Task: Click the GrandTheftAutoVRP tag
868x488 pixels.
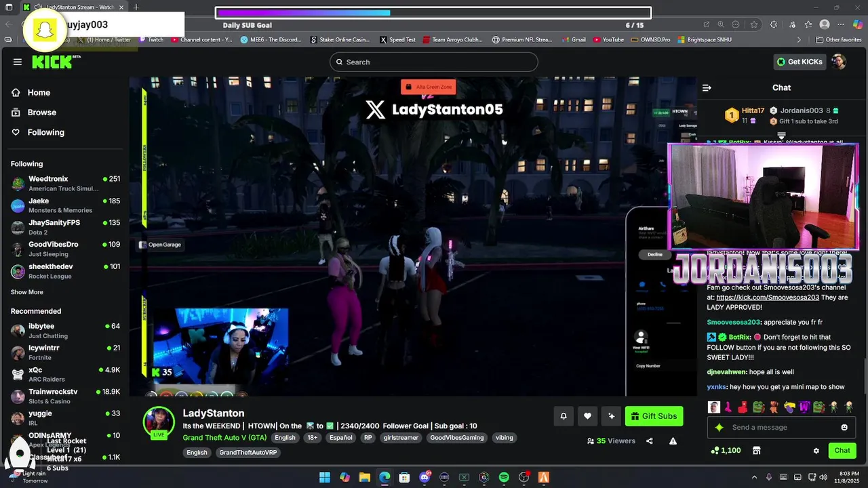Action: coord(248,453)
